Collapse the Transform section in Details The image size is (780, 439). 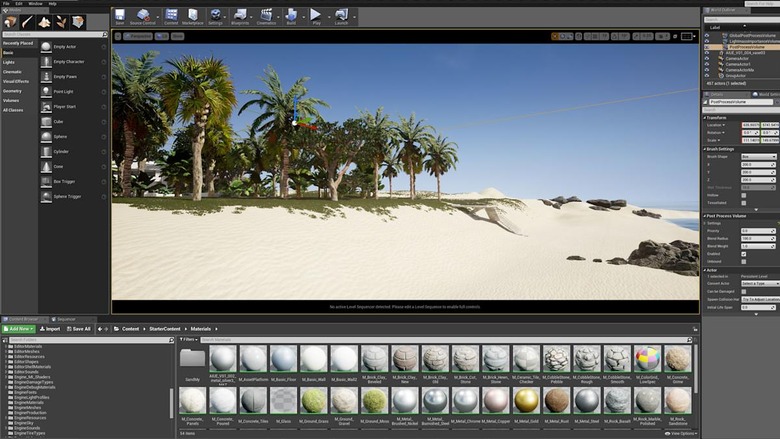tap(706, 117)
